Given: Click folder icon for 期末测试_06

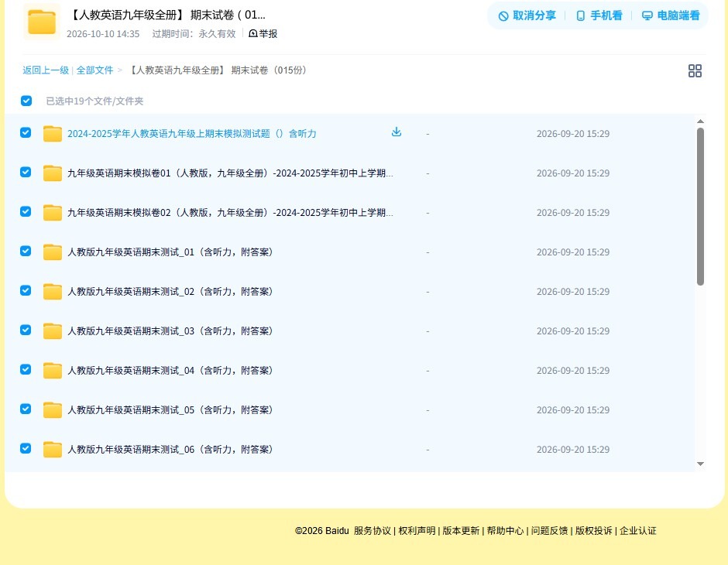Looking at the screenshot, I should point(53,449).
